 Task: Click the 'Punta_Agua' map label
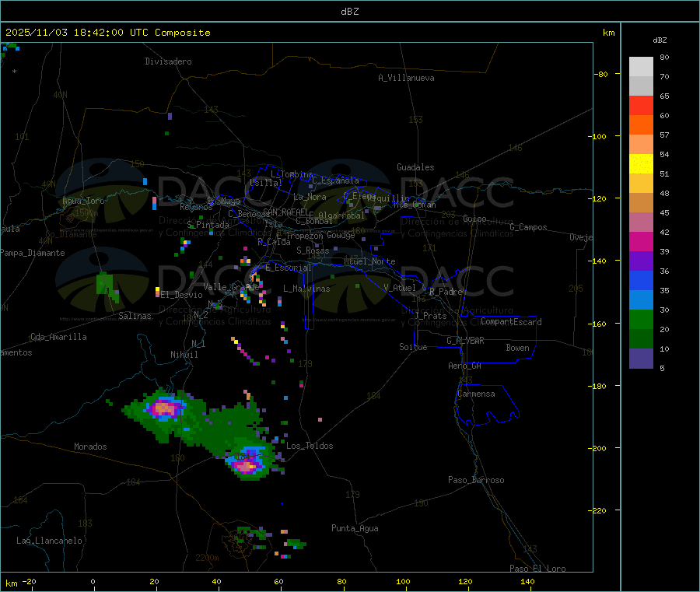(x=355, y=528)
